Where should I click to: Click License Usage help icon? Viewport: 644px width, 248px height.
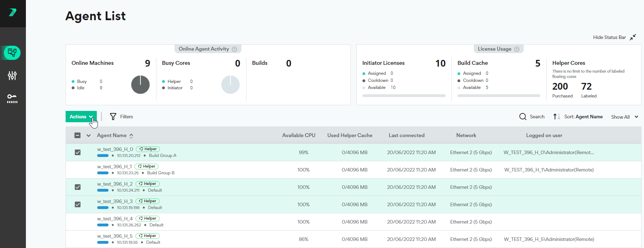click(517, 49)
